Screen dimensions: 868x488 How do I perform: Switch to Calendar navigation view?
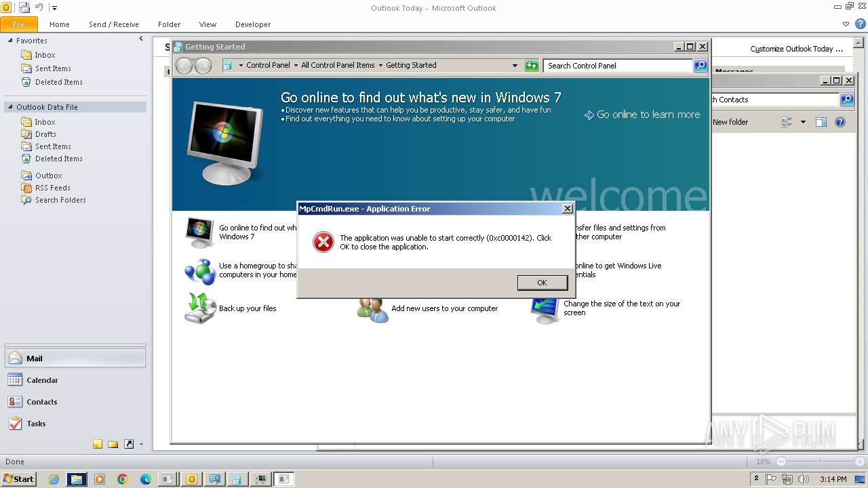(x=75, y=380)
